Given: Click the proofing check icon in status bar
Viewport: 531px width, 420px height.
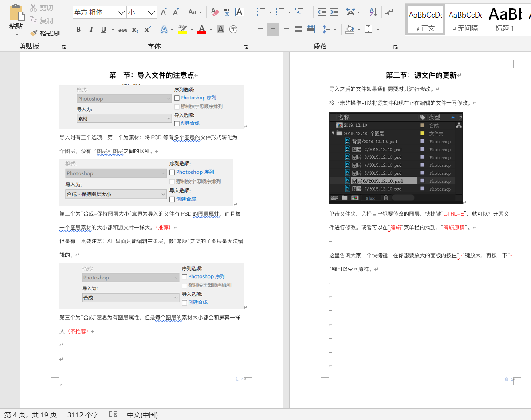Looking at the screenshot, I should pos(113,415).
